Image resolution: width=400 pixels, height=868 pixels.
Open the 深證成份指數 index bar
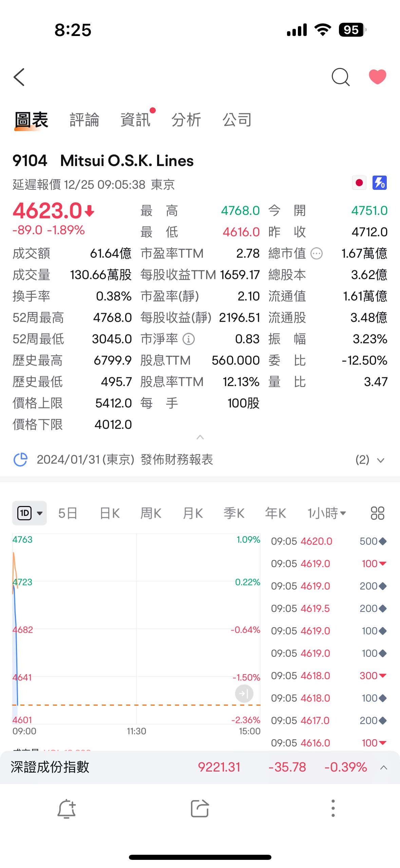(x=200, y=767)
